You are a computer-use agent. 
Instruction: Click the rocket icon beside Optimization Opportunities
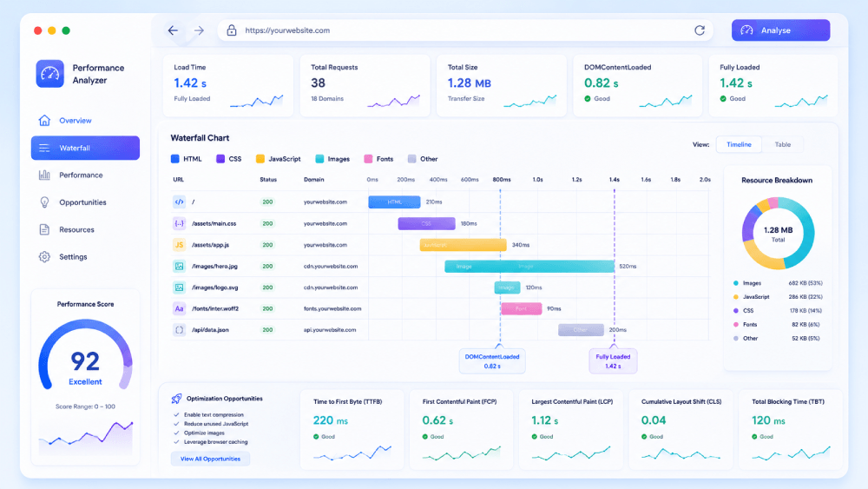pos(176,398)
